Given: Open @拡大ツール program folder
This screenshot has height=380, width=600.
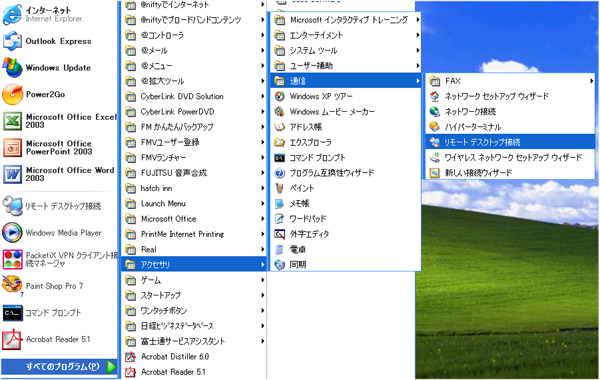Looking at the screenshot, I should [x=194, y=81].
